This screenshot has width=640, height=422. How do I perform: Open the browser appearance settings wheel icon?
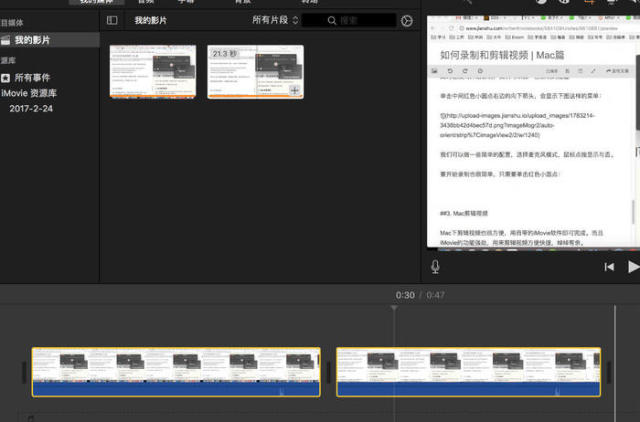click(x=407, y=21)
